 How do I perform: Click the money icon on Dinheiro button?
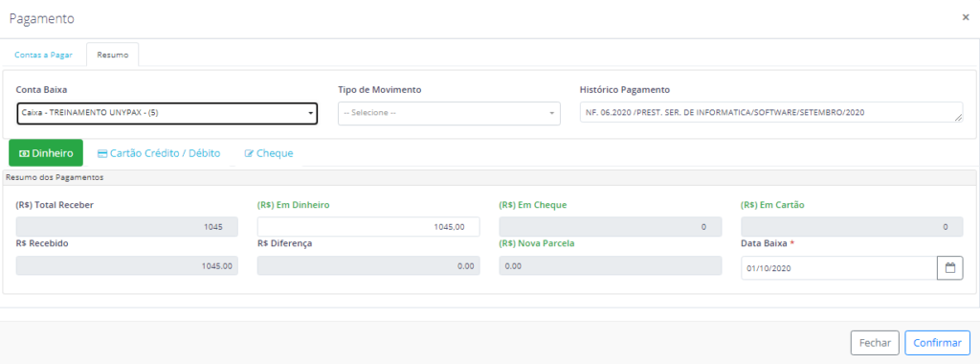(x=24, y=153)
